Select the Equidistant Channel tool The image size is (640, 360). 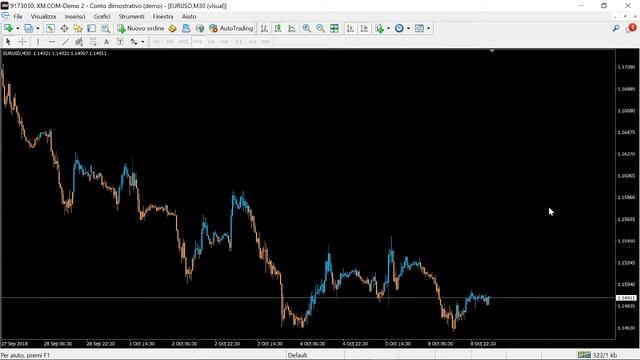click(x=79, y=42)
